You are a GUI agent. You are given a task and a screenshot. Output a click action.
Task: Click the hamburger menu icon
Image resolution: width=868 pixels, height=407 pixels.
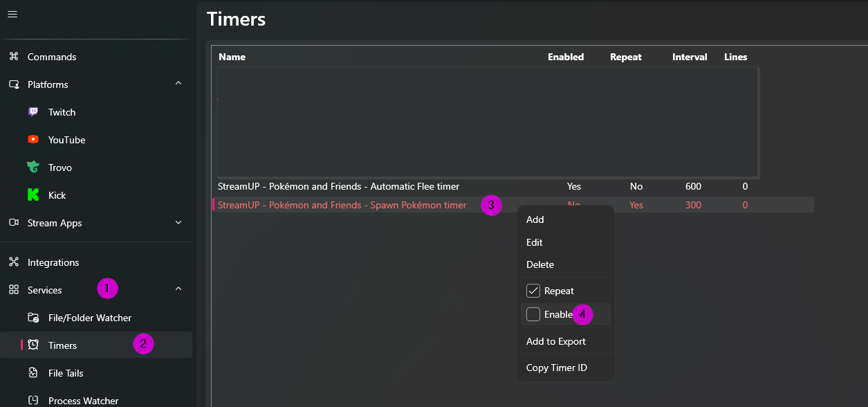click(12, 14)
